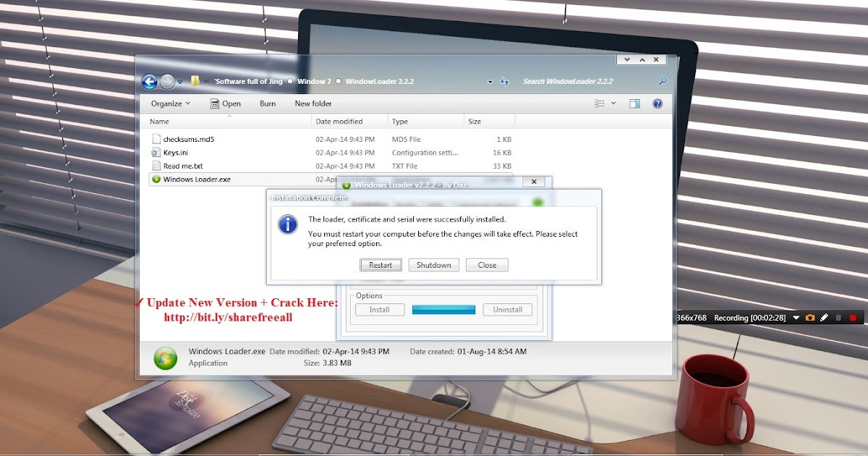Viewport: 868px width, 456px height.
Task: Open the Organize menu
Action: [171, 104]
